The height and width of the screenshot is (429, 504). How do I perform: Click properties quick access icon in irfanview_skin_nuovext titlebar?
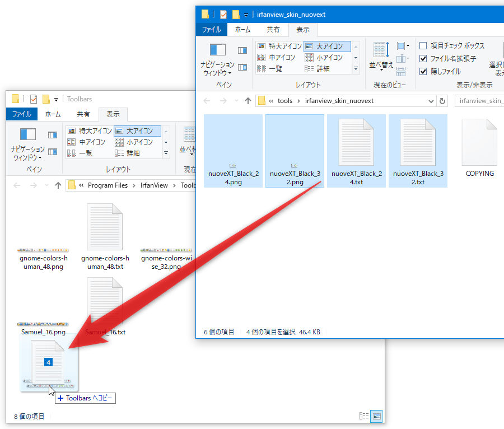click(x=223, y=15)
